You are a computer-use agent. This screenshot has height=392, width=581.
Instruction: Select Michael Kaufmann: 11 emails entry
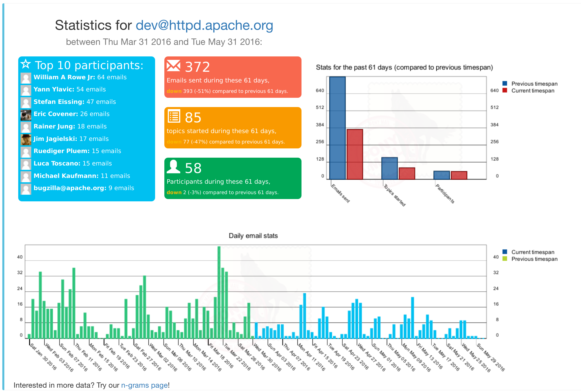click(82, 176)
